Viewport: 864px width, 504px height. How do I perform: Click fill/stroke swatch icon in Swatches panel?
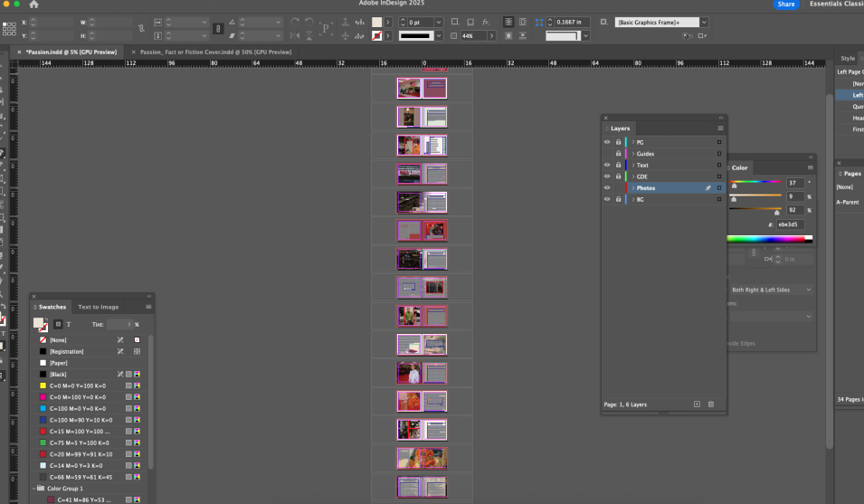click(40, 324)
